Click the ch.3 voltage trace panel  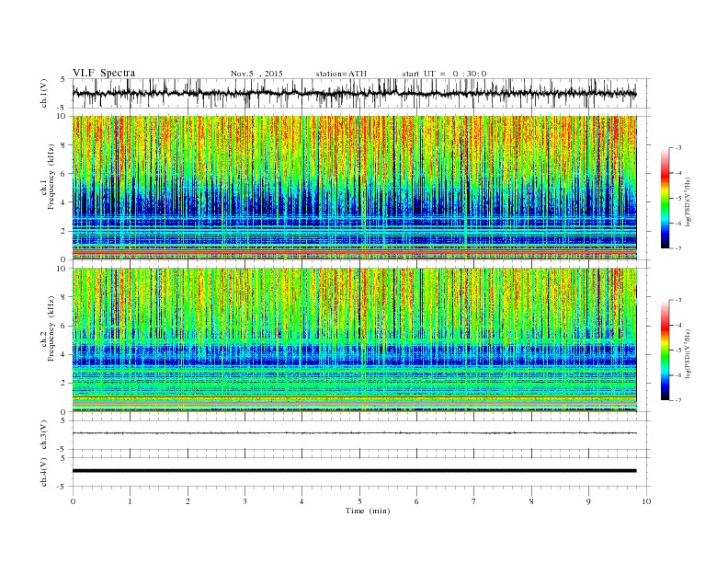coord(361,435)
